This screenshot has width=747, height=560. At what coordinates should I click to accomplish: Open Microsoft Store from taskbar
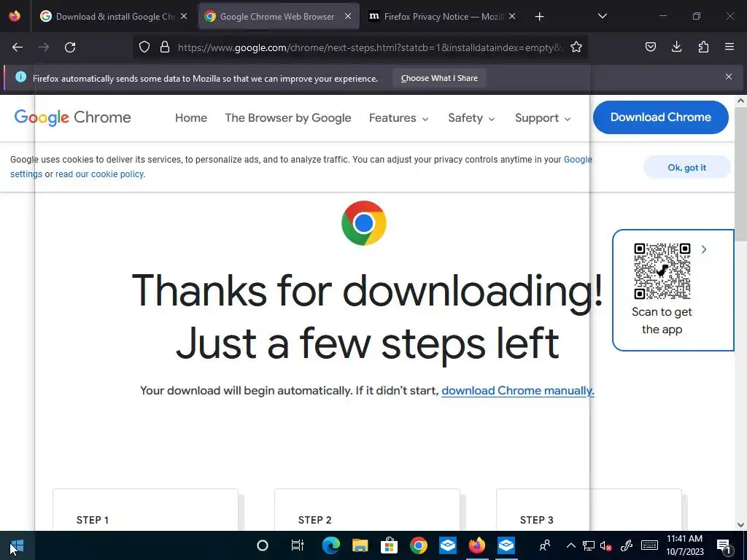390,545
